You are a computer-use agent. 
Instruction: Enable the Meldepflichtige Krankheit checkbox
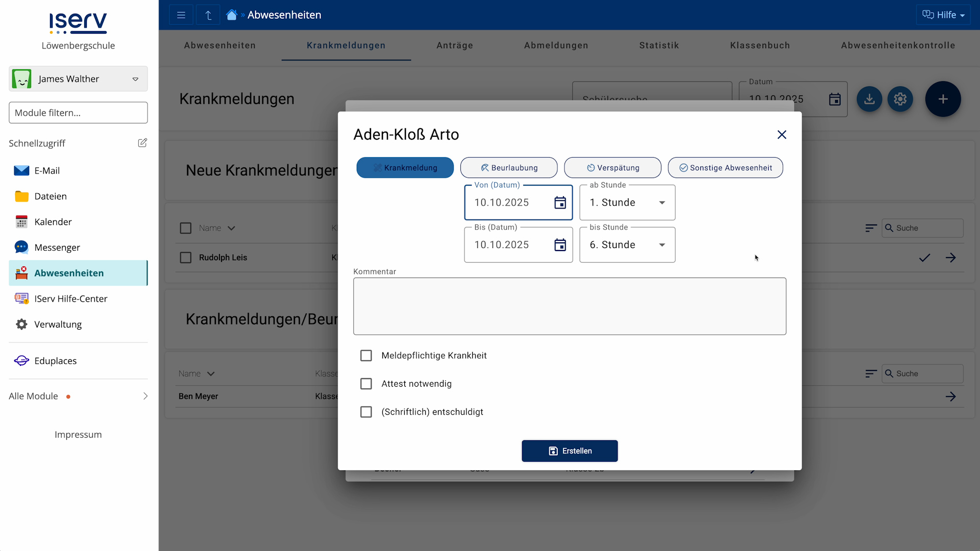[366, 355]
